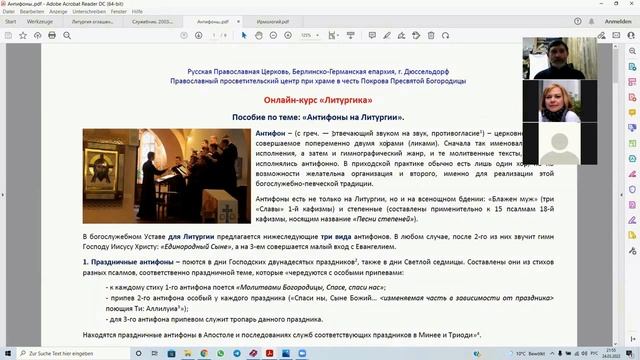Toggle the scrolling mode icon
This screenshot has width=640, height=360.
tap(351, 36)
